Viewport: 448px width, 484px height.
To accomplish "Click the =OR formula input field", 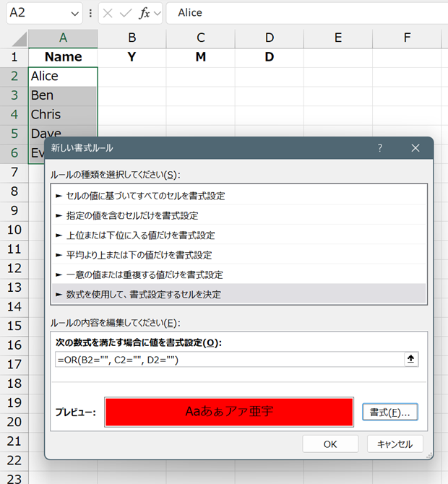I will pyautogui.click(x=228, y=359).
